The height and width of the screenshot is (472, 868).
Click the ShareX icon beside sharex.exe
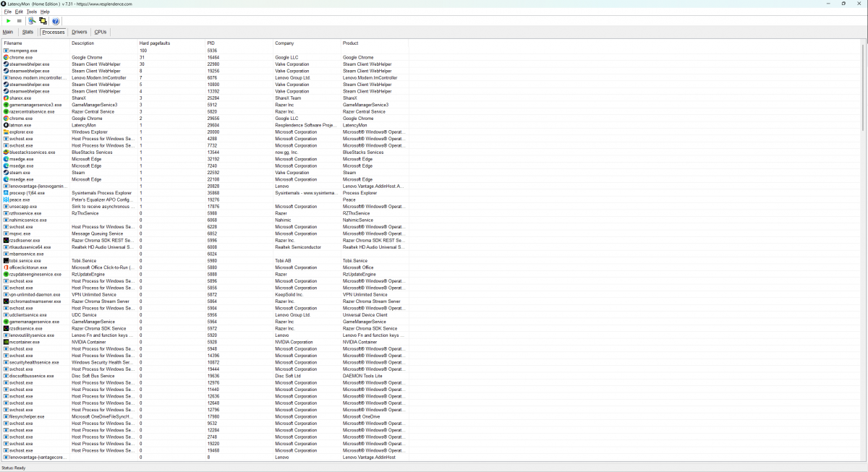(x=6, y=98)
